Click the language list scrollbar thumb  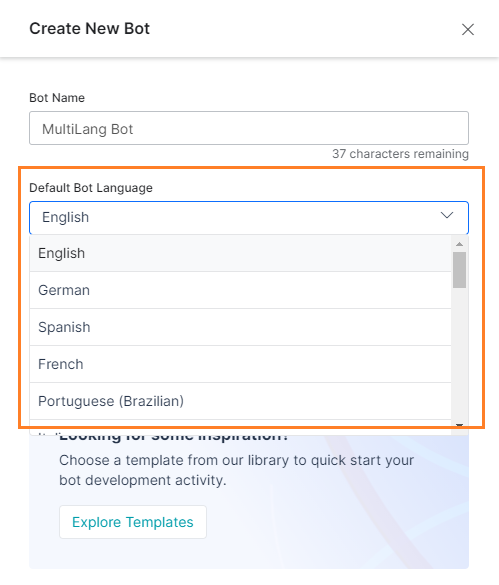[459, 270]
